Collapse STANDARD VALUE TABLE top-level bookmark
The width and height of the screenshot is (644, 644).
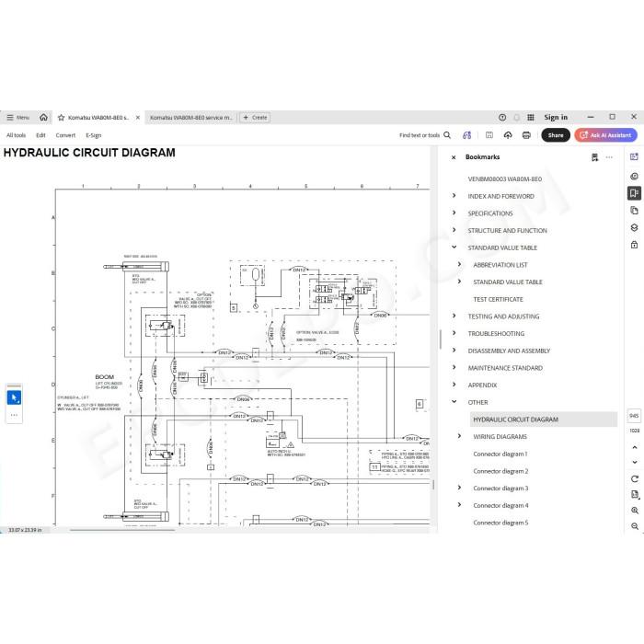pos(454,247)
